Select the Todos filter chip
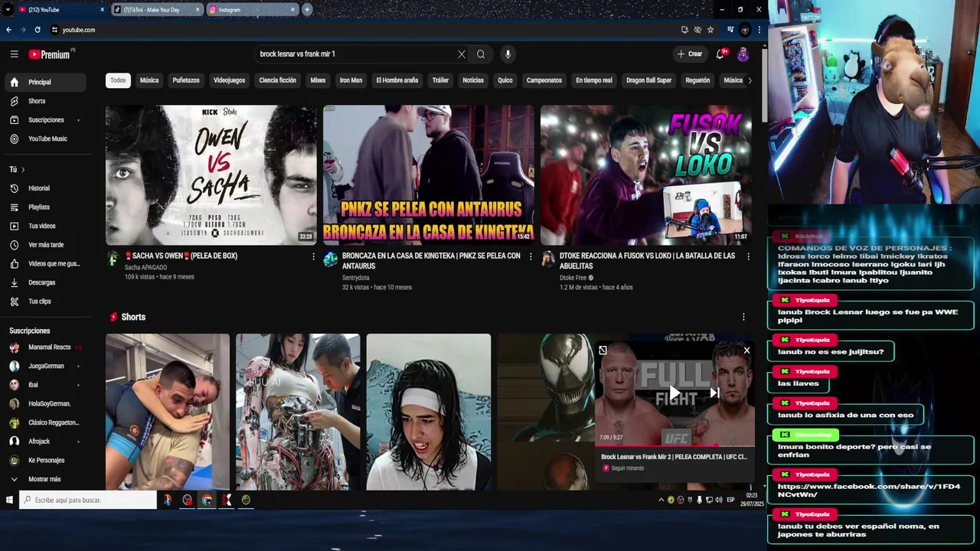This screenshot has height=551, width=980. tap(118, 80)
